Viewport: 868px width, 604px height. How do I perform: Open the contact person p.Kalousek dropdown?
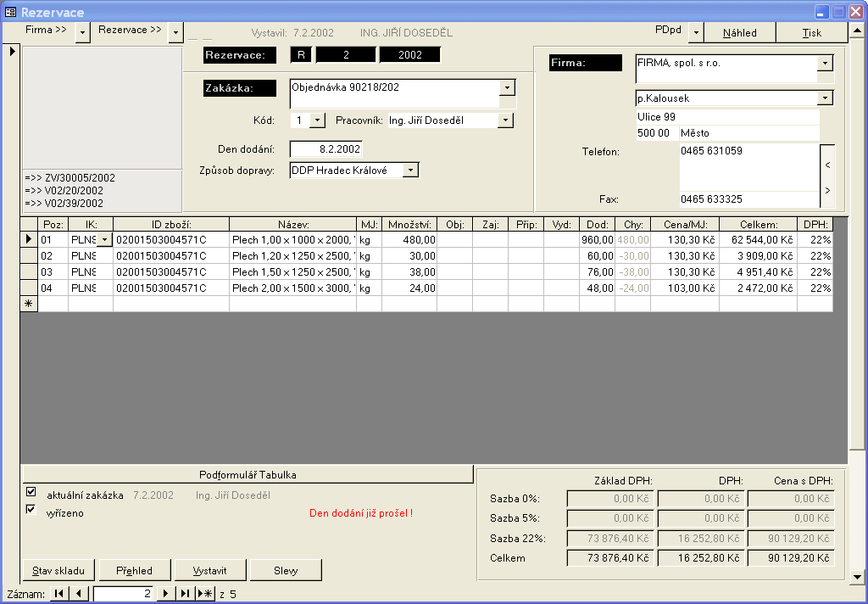click(x=825, y=98)
